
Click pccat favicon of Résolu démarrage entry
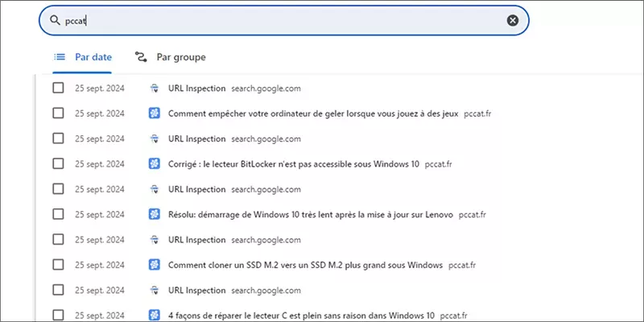pos(154,214)
